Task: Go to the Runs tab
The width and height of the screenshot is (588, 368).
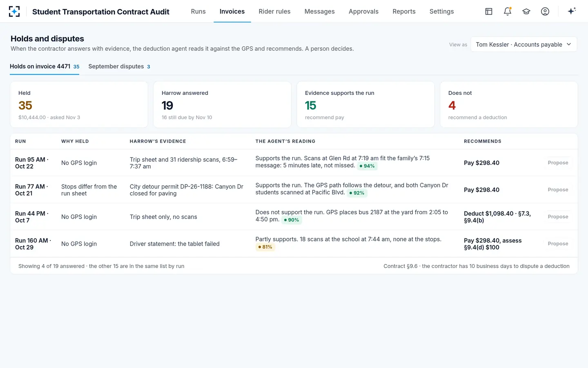Action: (x=198, y=11)
